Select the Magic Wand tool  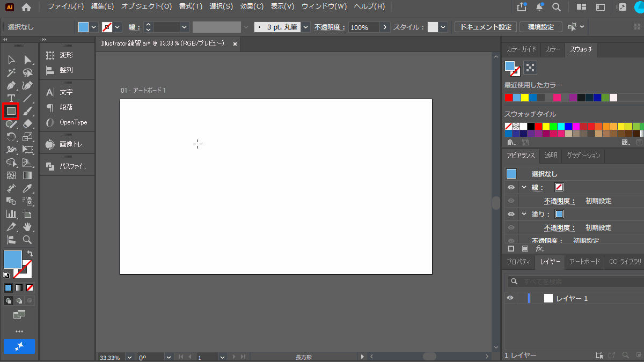[x=11, y=72]
